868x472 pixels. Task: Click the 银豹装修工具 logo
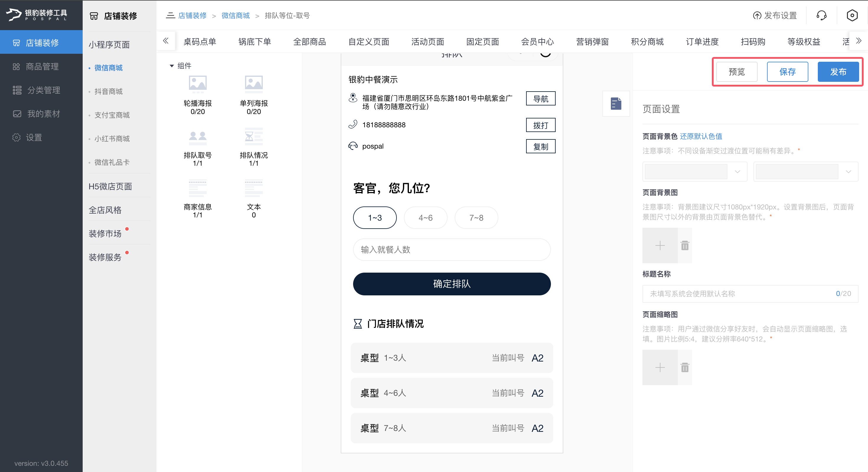point(37,14)
